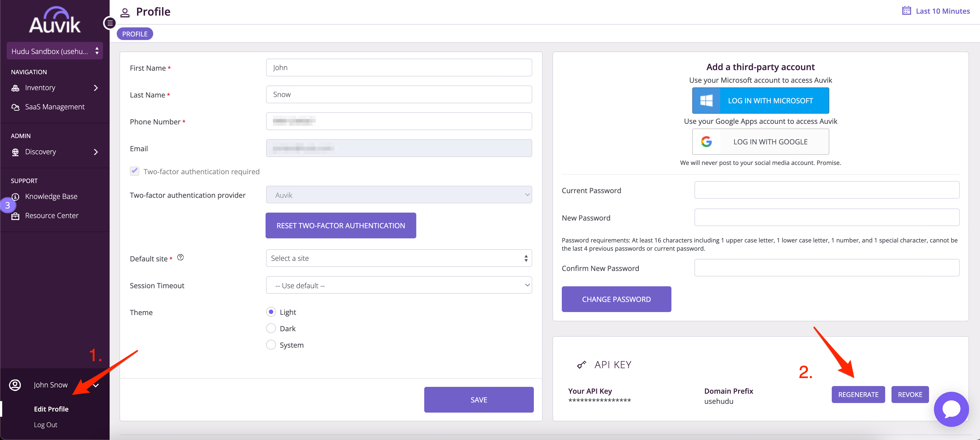Click the notification badge showing 3
The height and width of the screenshot is (440, 980).
7,205
